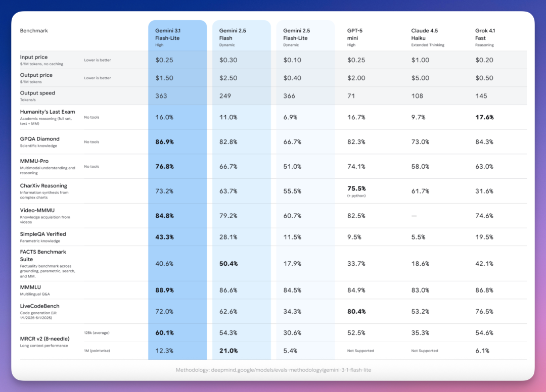Image resolution: width=546 pixels, height=392 pixels.
Task: Click the Gemini 2.5 Flash-Lite column header
Action: point(296,37)
